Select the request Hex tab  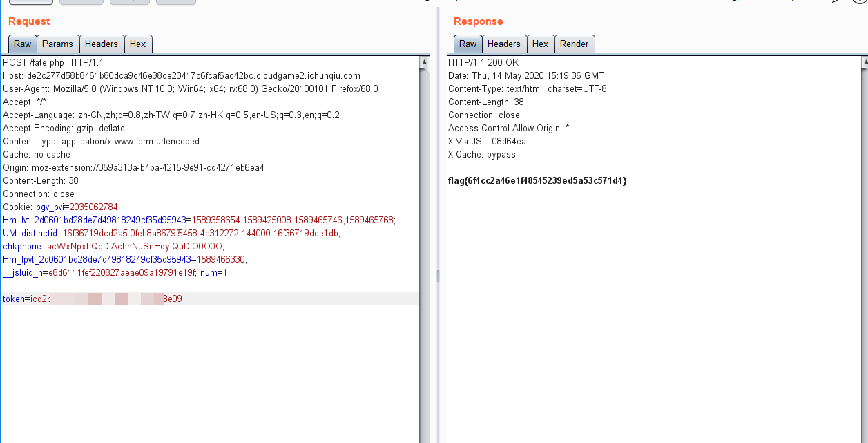coord(137,44)
